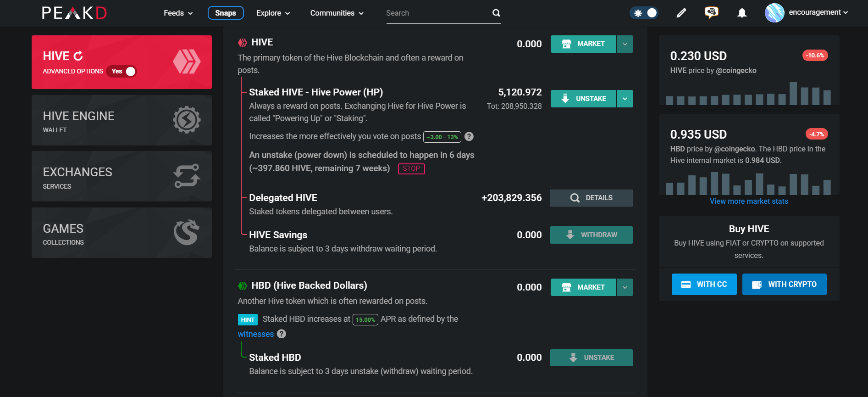Click the -4.7% HBD change badge
The width and height of the screenshot is (868, 397).
(x=817, y=134)
